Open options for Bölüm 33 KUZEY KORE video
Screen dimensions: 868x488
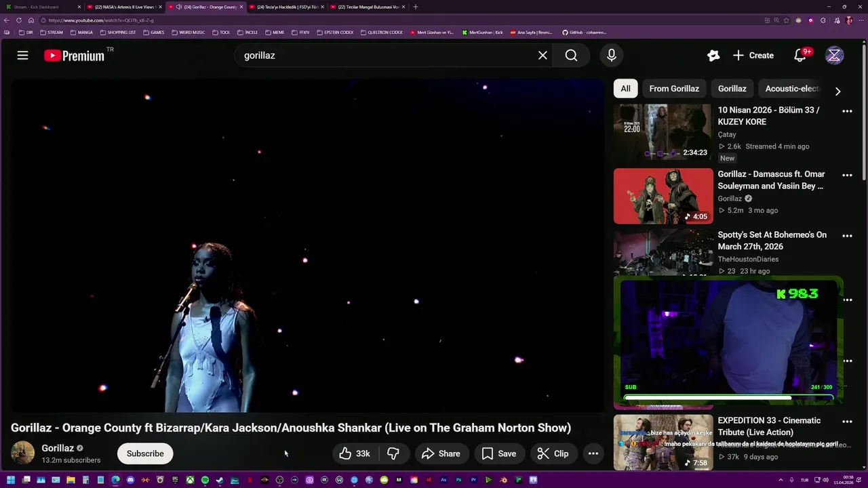[x=847, y=111]
